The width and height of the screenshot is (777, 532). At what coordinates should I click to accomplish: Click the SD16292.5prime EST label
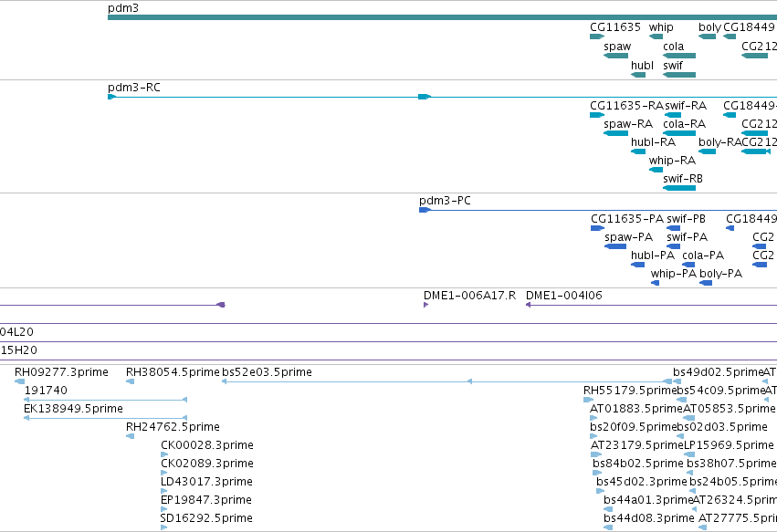206,518
